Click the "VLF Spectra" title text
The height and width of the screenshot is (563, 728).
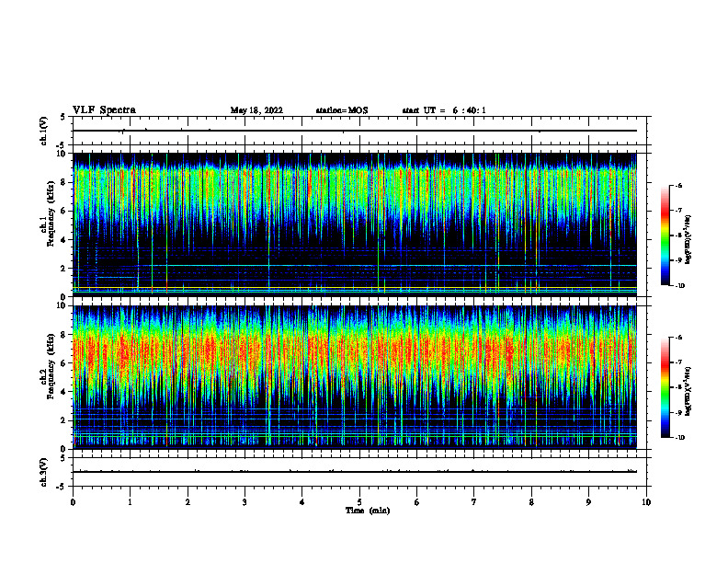coord(104,110)
